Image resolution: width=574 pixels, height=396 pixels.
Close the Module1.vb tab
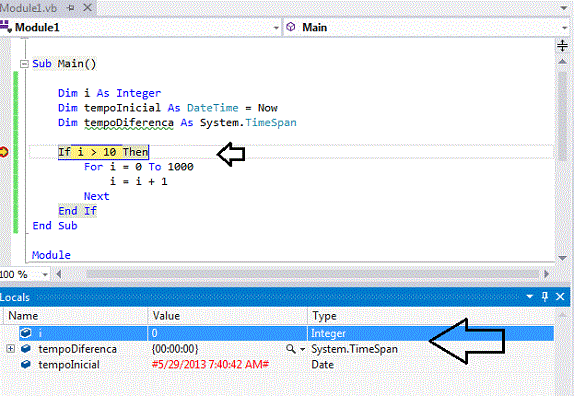(x=87, y=7)
